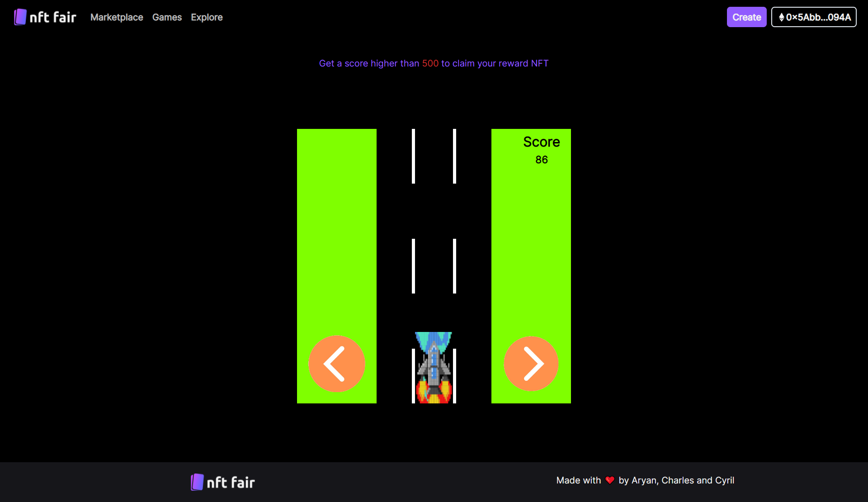The width and height of the screenshot is (868, 502).
Task: Click the Ethereum icon in wallet button
Action: 781,17
